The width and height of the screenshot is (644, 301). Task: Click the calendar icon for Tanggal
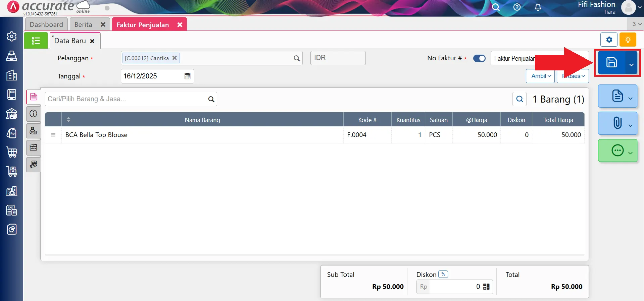tap(187, 76)
